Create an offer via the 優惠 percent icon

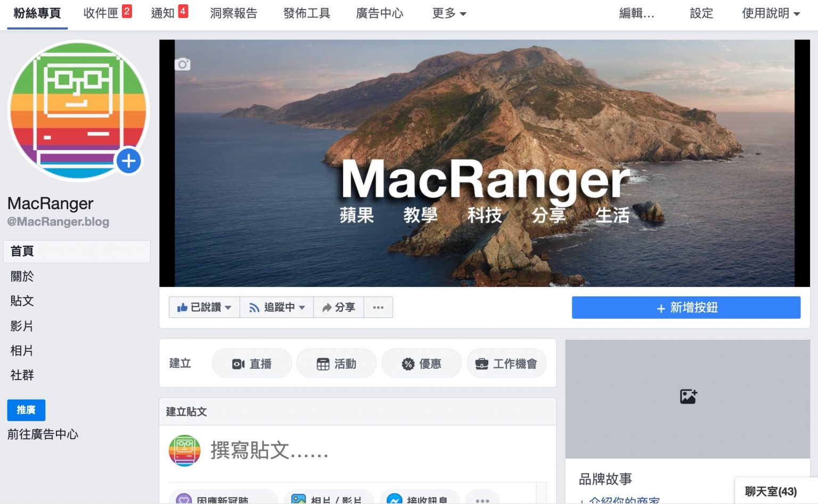coord(407,363)
